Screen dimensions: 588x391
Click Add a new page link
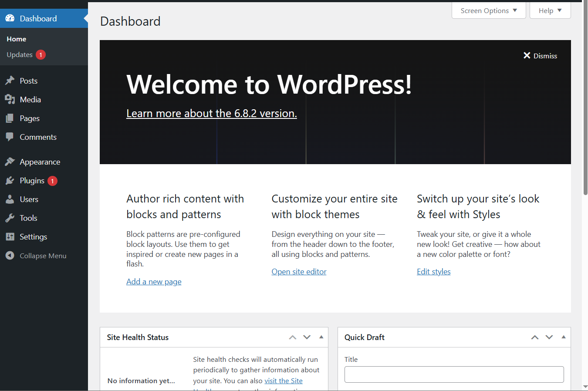[x=154, y=282]
